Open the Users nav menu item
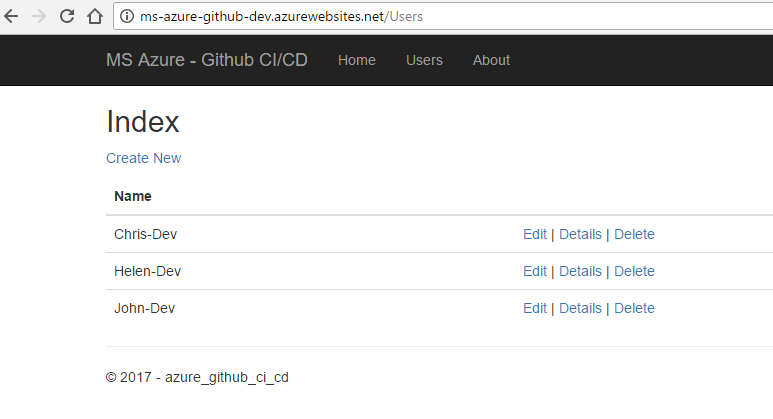 pyautogui.click(x=424, y=60)
